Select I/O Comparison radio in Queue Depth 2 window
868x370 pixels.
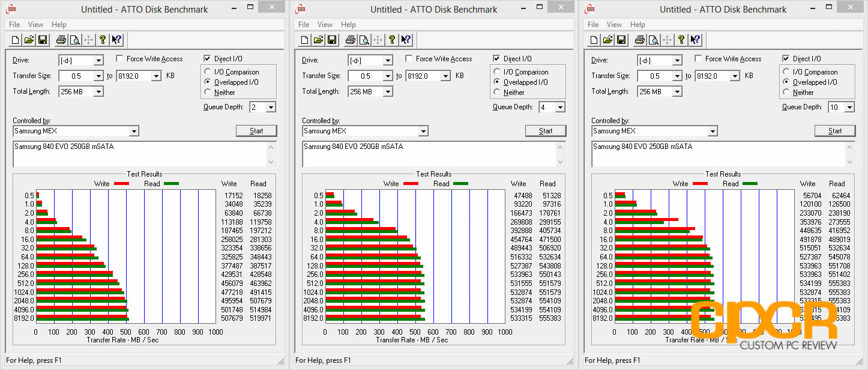pos(208,72)
